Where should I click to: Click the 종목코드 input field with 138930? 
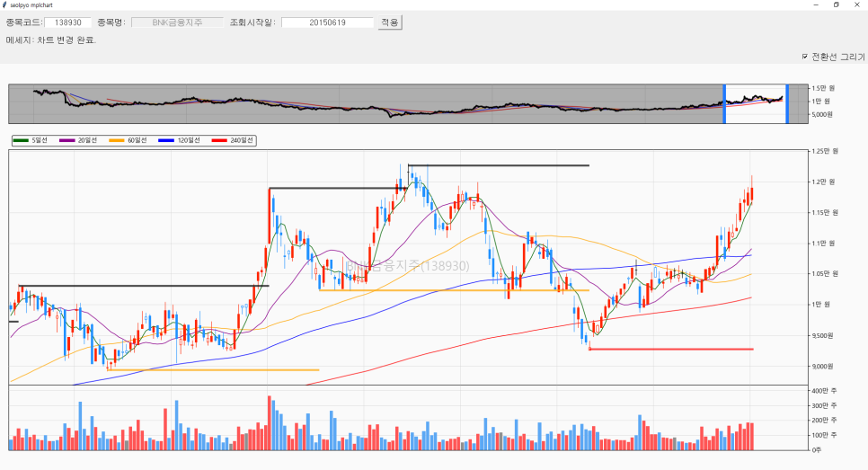[x=67, y=22]
